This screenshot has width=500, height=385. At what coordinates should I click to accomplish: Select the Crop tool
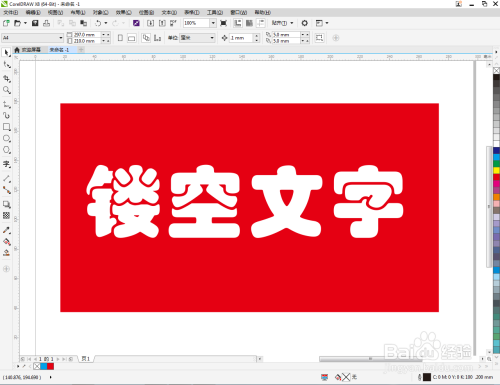point(6,79)
